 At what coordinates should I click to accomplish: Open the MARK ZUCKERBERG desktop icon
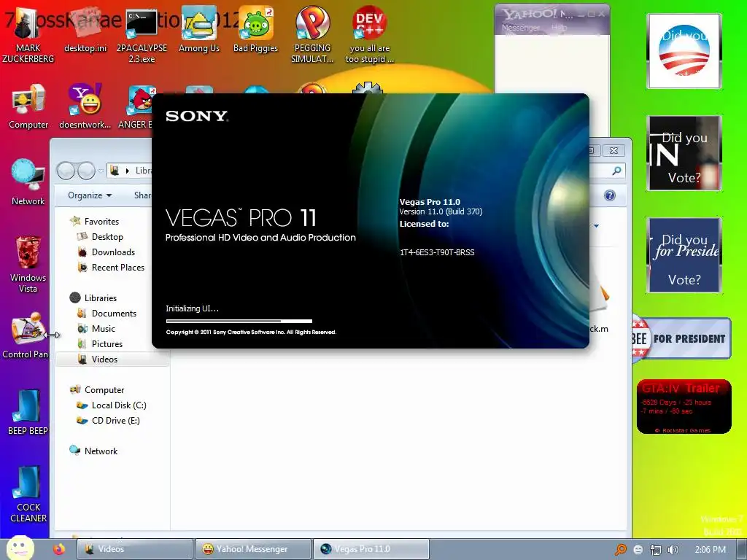[28, 34]
